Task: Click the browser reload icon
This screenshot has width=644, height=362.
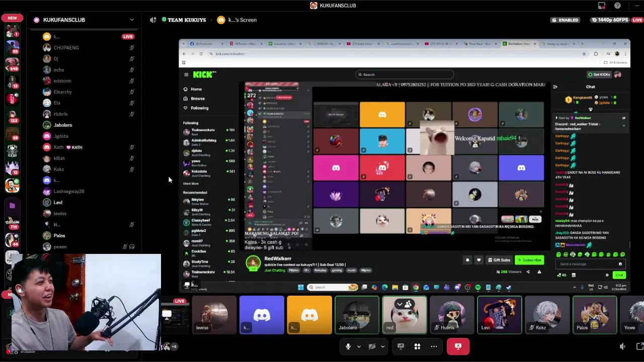Action: (201, 54)
